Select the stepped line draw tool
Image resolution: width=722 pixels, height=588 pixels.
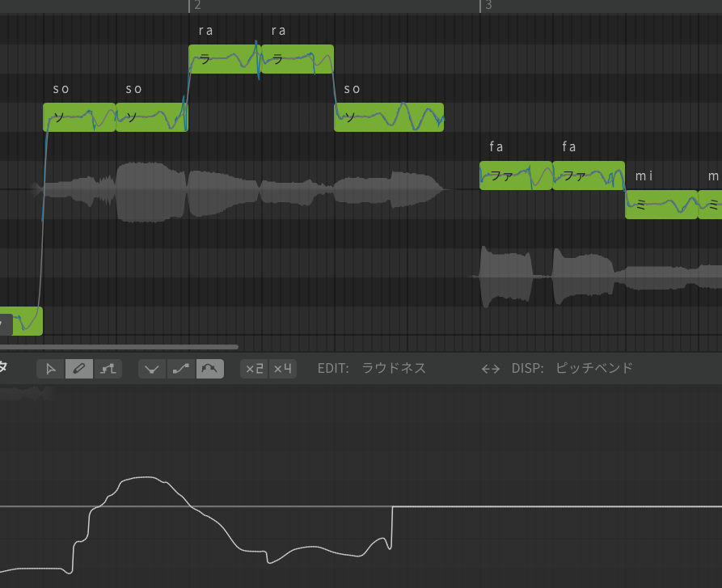coord(108,369)
